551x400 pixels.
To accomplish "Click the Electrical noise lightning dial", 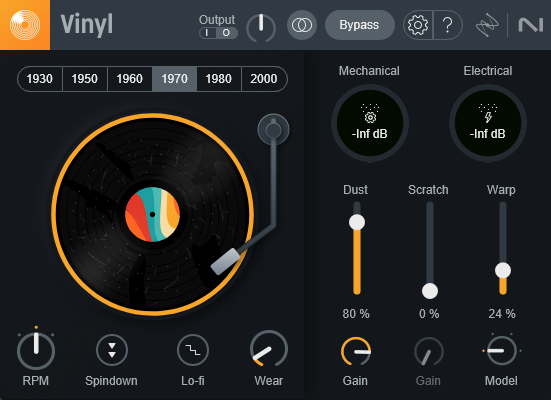I will [488, 123].
